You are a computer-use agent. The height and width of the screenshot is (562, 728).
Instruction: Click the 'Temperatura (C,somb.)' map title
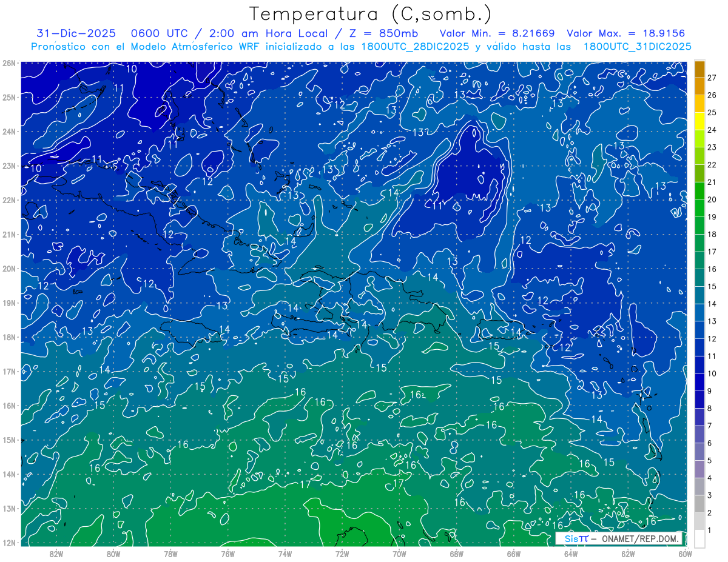coord(371,14)
